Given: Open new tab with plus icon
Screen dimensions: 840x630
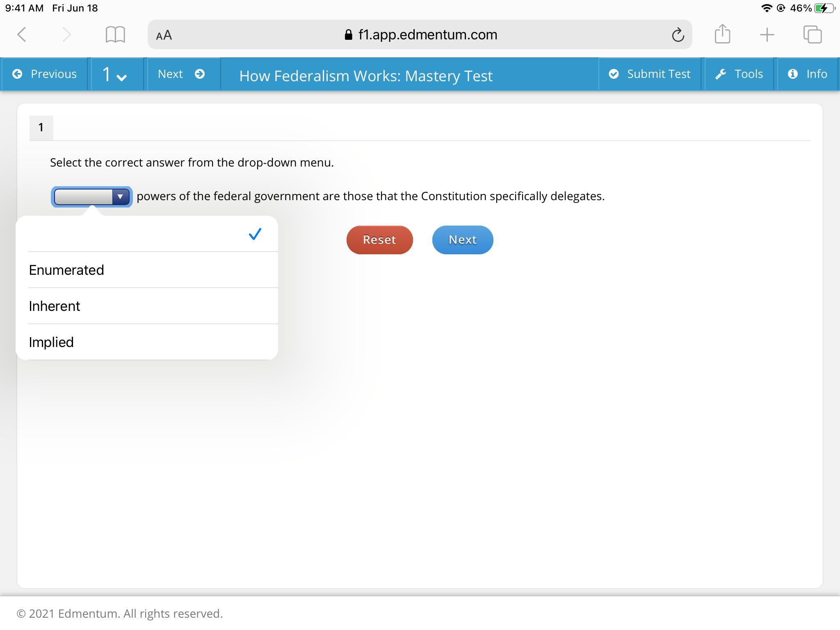Looking at the screenshot, I should pos(767,34).
